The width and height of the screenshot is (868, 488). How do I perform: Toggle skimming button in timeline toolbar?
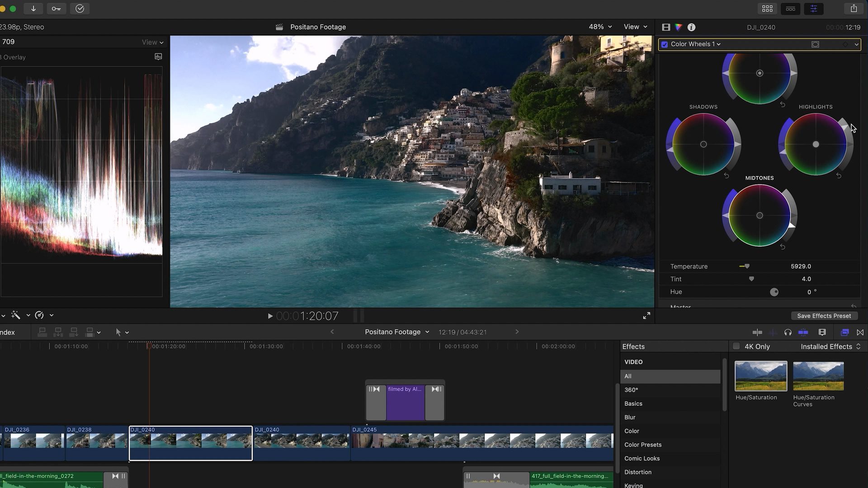click(757, 332)
